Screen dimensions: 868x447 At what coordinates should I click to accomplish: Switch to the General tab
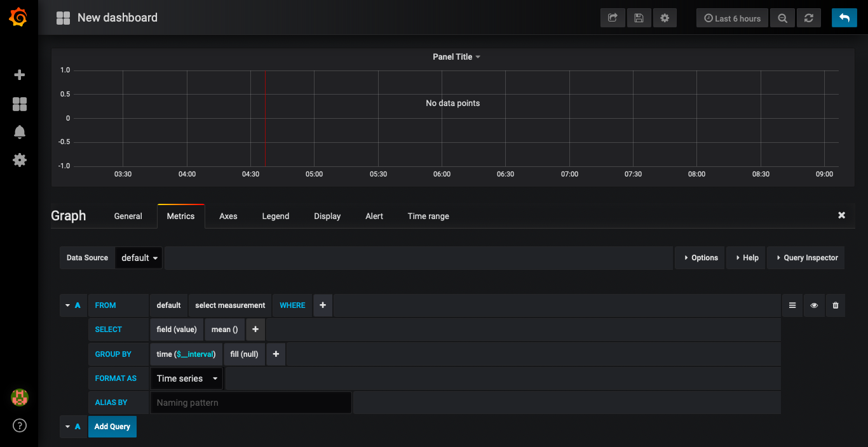pyautogui.click(x=128, y=216)
